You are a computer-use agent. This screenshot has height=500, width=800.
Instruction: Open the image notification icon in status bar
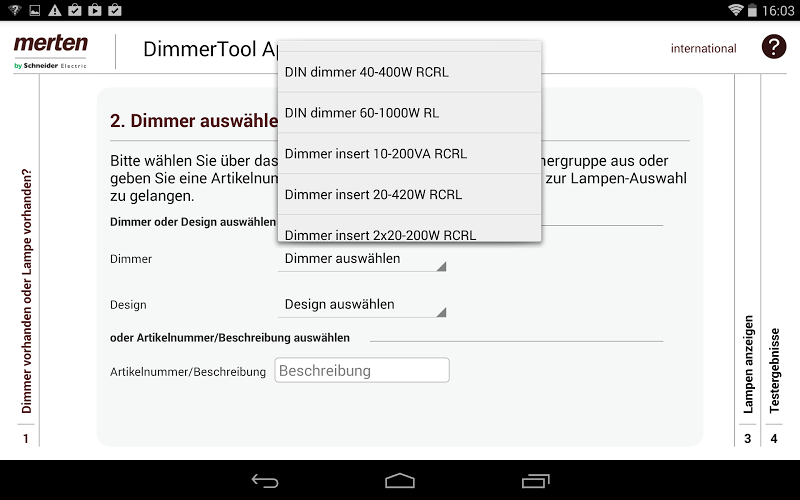[x=35, y=10]
